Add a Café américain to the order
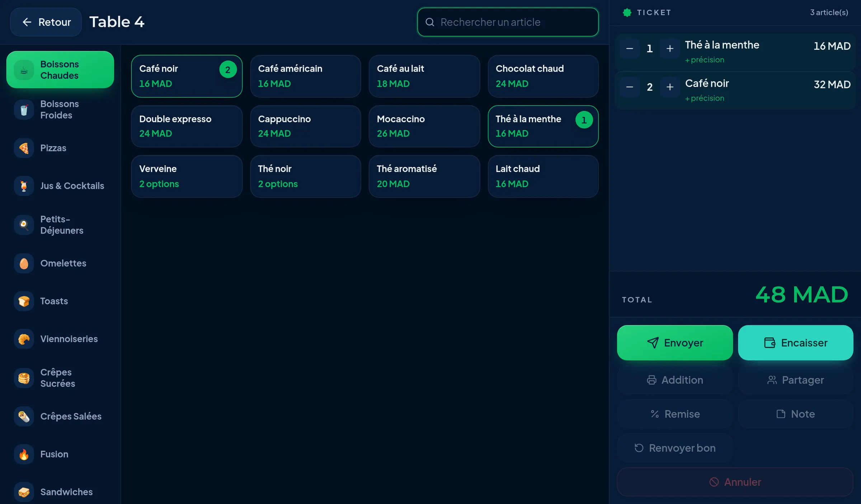The image size is (861, 504). pyautogui.click(x=306, y=76)
